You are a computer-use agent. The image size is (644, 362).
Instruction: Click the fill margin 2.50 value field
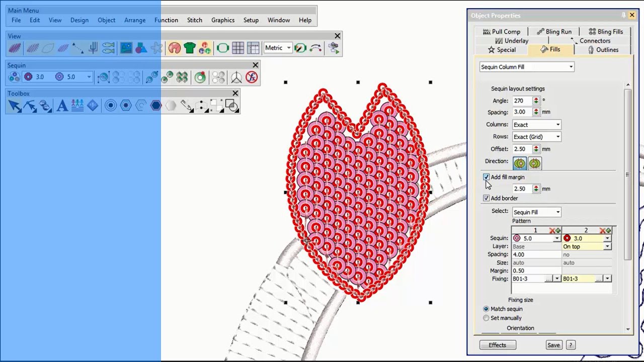tap(522, 189)
